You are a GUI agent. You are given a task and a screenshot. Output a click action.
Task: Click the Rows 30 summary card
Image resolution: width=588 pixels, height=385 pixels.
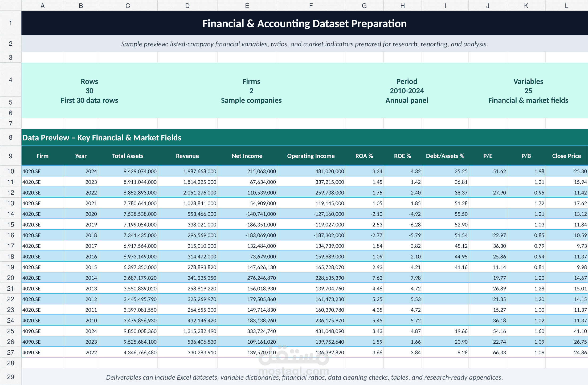point(89,91)
